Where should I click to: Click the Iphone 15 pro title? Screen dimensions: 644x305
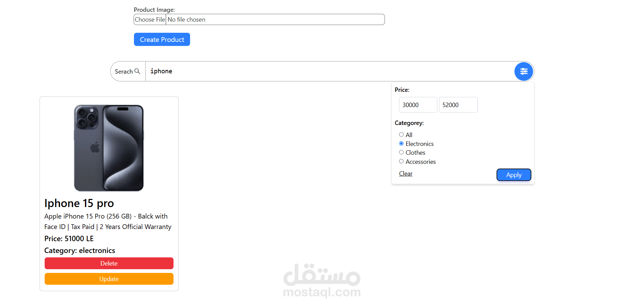[x=79, y=203]
